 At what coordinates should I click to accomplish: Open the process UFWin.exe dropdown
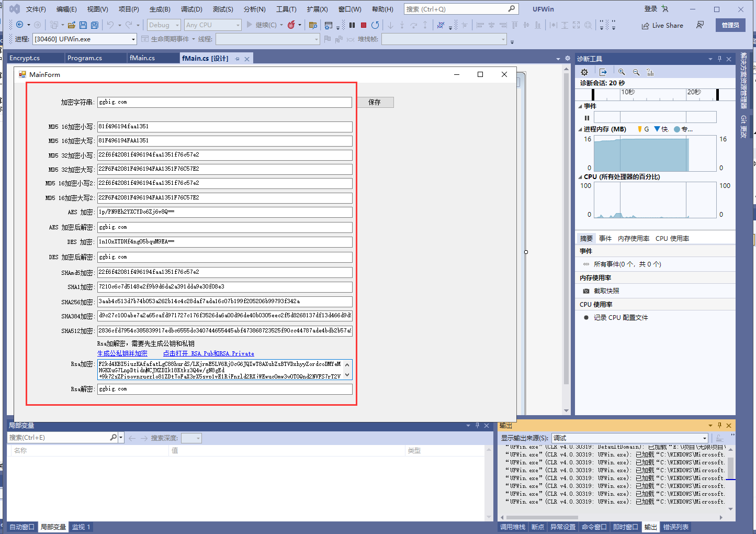coord(133,39)
